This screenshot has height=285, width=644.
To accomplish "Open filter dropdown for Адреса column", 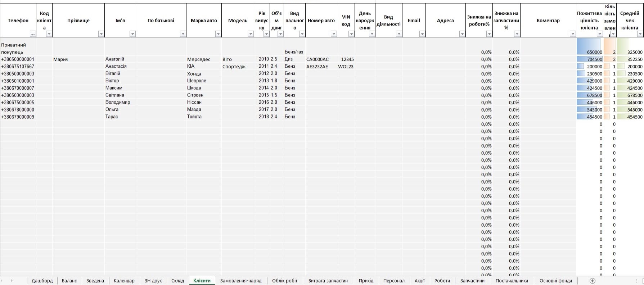I will (462, 34).
